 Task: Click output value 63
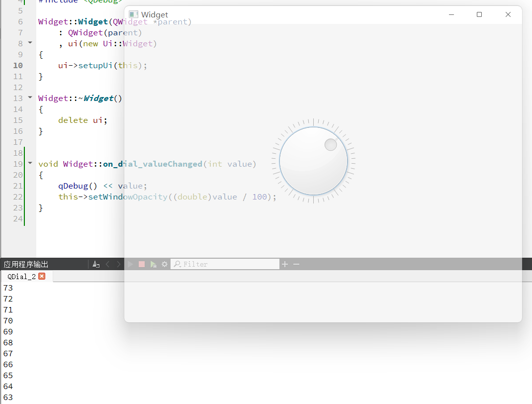coord(8,397)
